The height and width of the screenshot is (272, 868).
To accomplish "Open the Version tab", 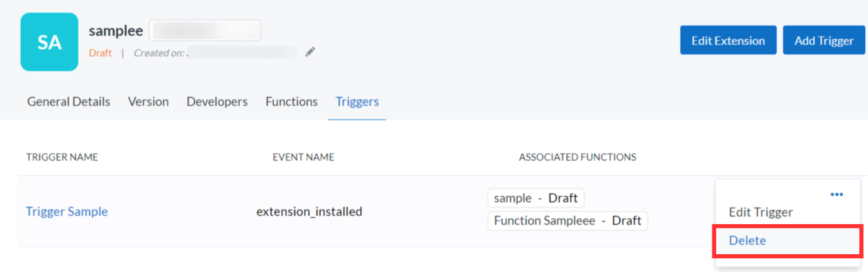I will pos(148,102).
